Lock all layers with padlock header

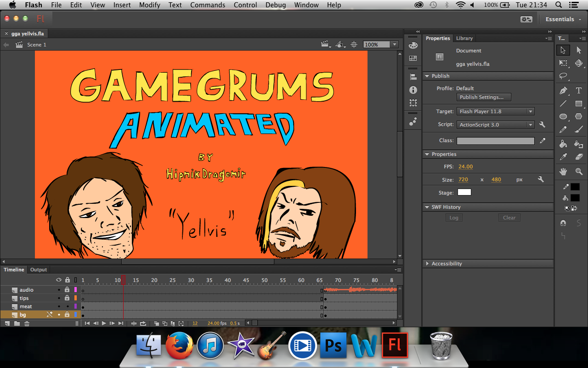(x=68, y=280)
